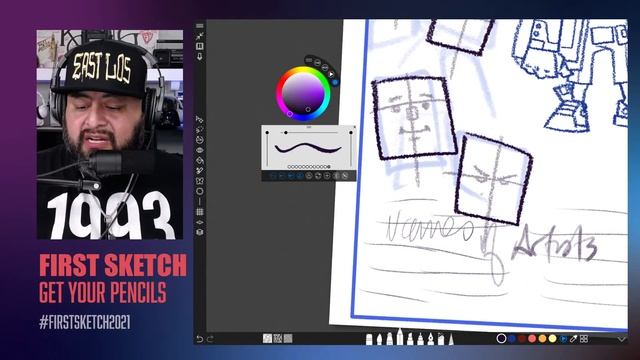Choose the first paper texture thumbnail
The image size is (640, 360).
pyautogui.click(x=267, y=338)
